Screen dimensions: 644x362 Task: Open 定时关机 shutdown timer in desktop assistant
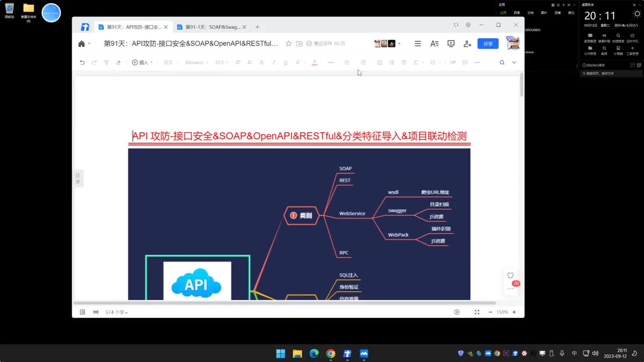click(x=632, y=38)
